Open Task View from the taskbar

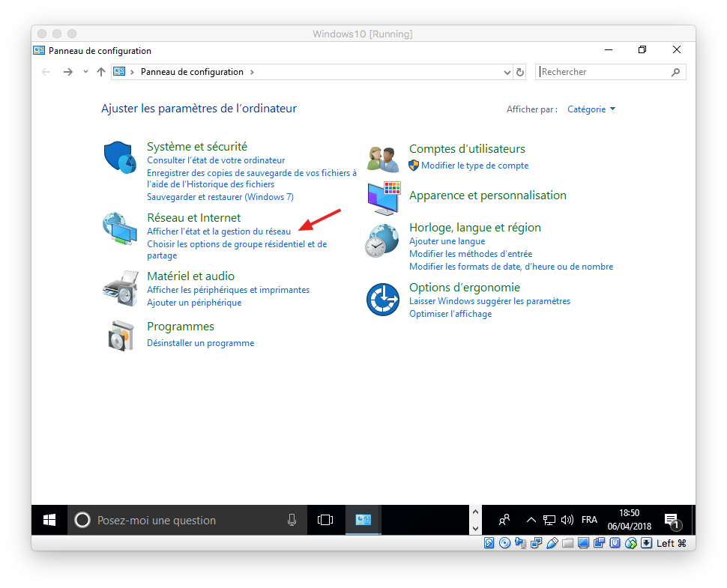click(x=325, y=520)
